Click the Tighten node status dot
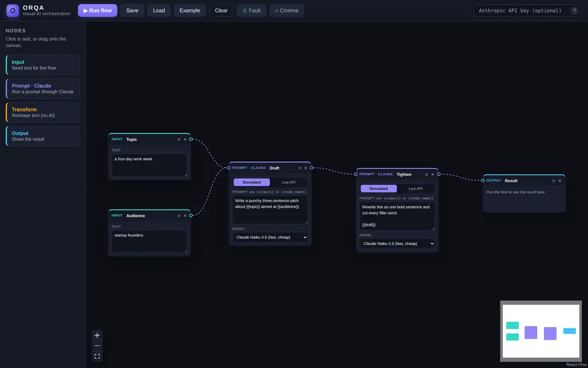Viewport: 588px width, 368px height. 427,174
